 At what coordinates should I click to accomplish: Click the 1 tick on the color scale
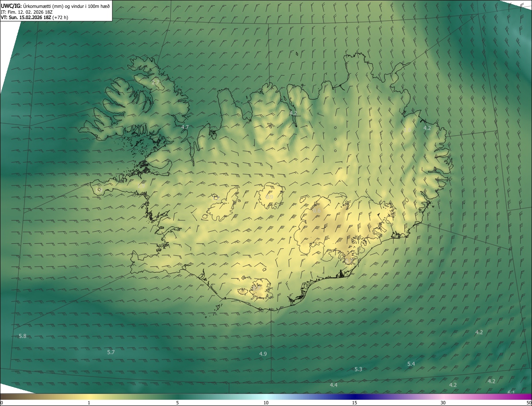[89, 403]
